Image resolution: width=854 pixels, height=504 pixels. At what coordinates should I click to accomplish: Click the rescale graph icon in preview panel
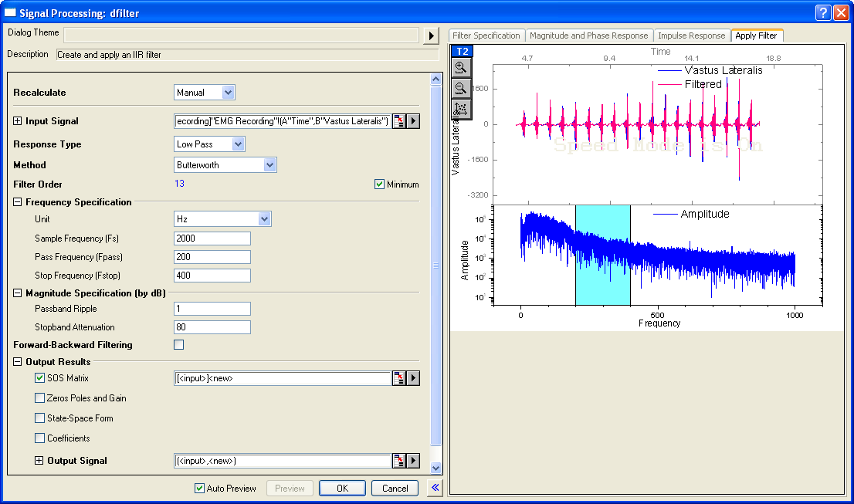[461, 109]
